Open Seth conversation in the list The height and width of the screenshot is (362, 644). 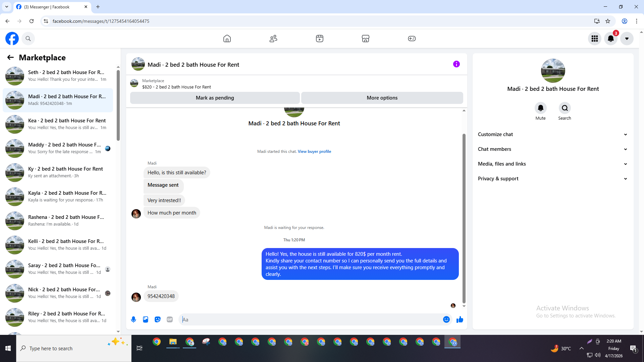(58, 76)
